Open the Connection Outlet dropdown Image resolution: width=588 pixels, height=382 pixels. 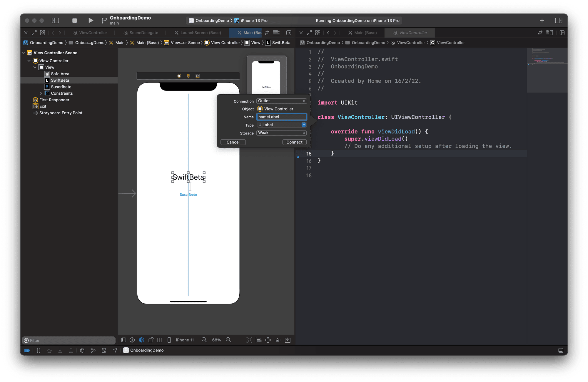[282, 101]
